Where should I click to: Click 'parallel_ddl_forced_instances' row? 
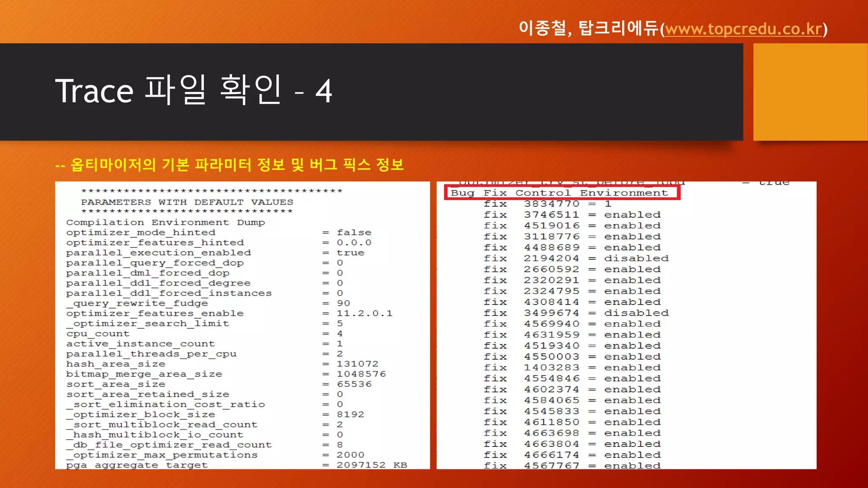205,293
